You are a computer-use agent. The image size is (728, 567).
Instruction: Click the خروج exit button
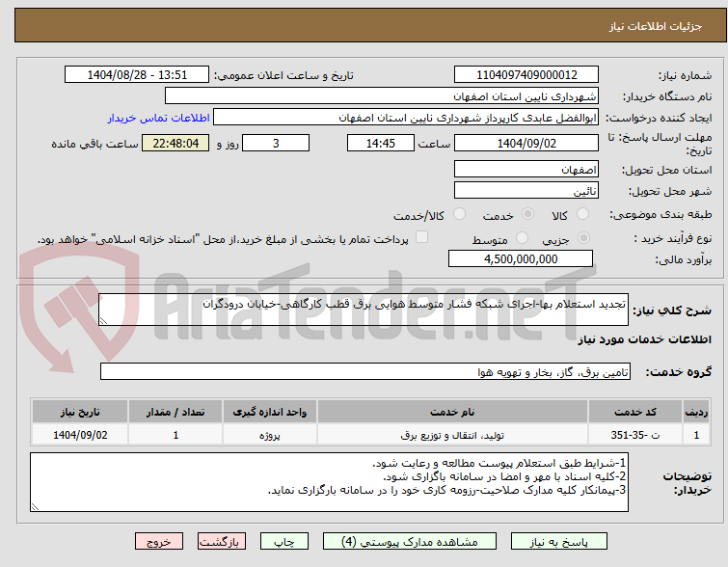(x=159, y=542)
